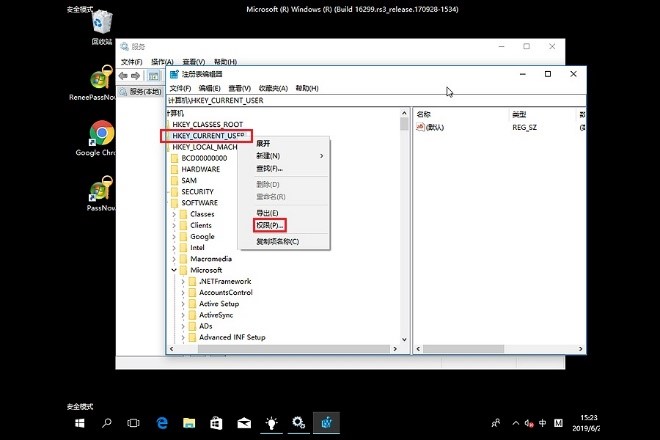The height and width of the screenshot is (440, 660).
Task: Open the View menu in Registry Editor
Action: 240,88
